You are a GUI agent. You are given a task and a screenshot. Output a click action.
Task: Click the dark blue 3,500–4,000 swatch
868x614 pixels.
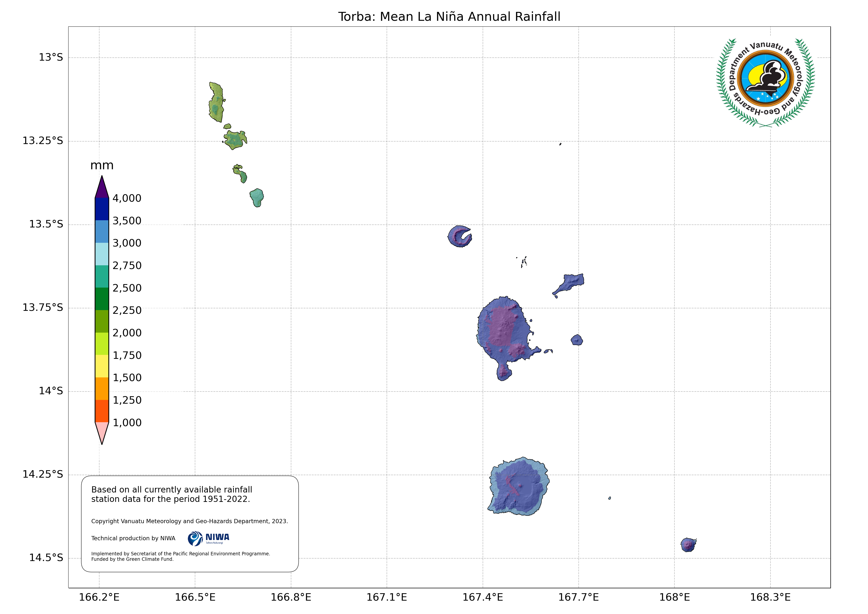tap(102, 209)
